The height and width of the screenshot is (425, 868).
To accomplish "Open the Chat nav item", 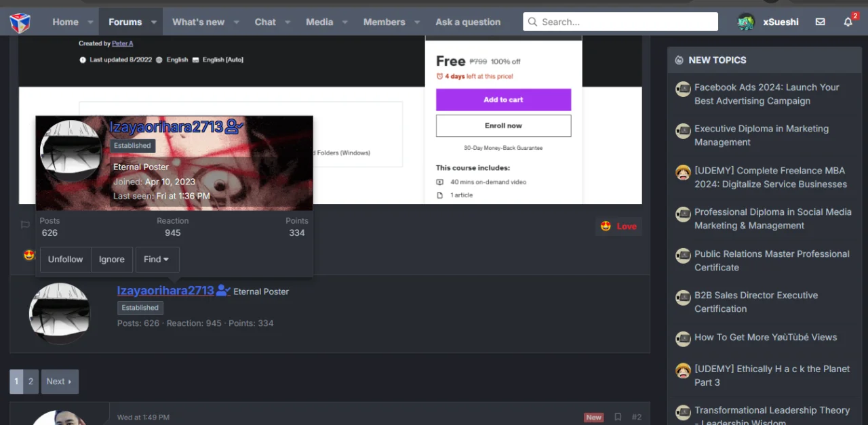I will click(265, 22).
